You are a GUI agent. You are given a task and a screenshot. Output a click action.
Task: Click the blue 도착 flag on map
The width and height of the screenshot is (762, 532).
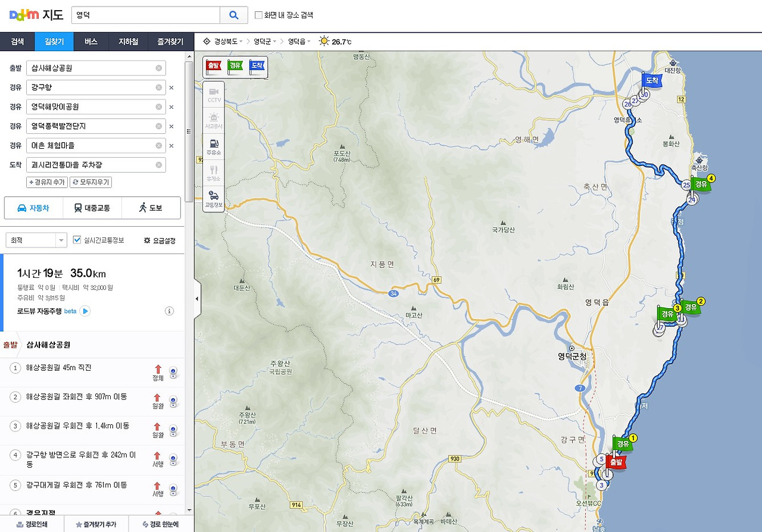click(x=651, y=80)
